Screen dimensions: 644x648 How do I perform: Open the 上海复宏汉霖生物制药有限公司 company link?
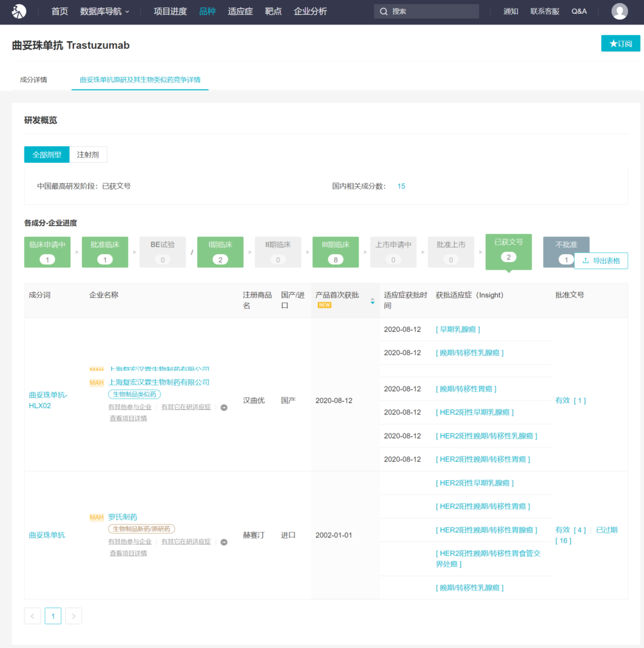click(x=159, y=382)
